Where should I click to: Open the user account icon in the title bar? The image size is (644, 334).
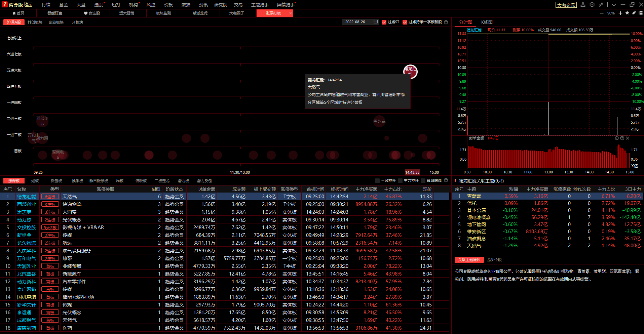click(583, 5)
